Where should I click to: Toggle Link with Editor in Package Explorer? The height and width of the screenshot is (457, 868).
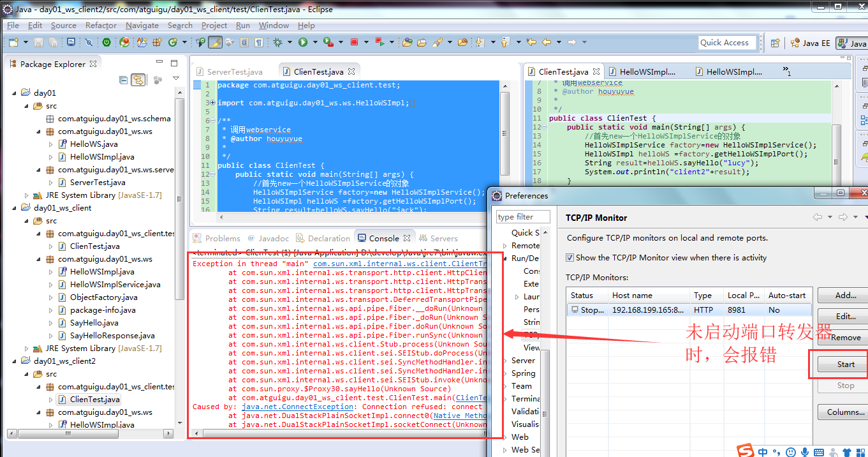click(x=138, y=80)
